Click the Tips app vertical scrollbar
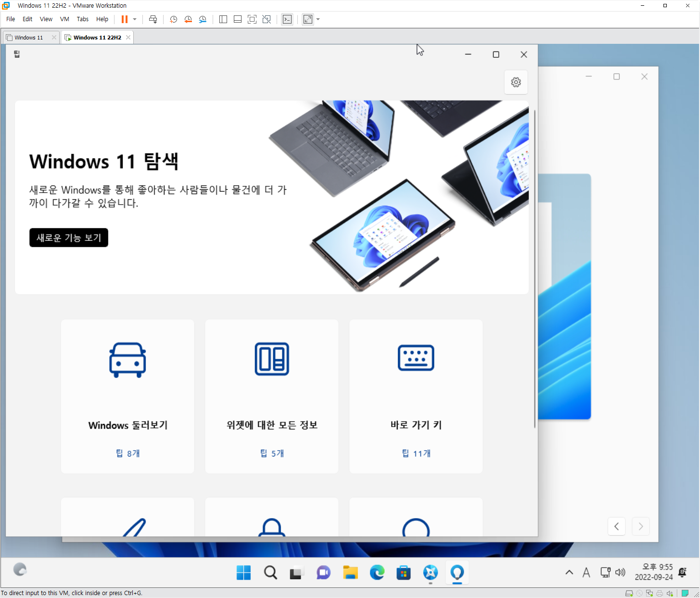This screenshot has width=700, height=598. tap(535, 269)
